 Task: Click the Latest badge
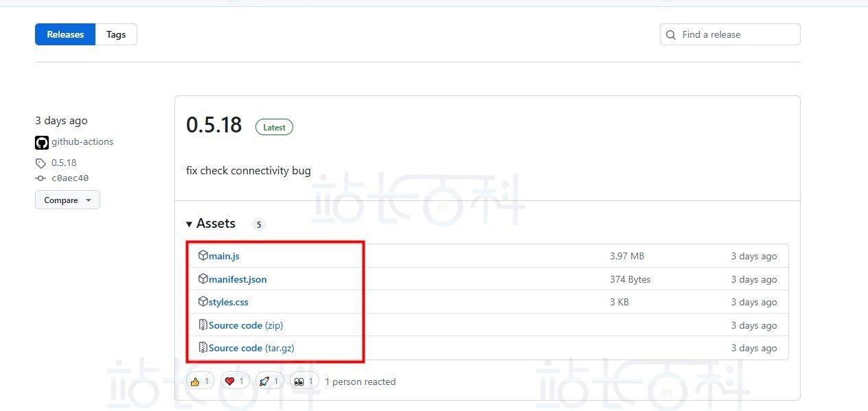click(274, 127)
